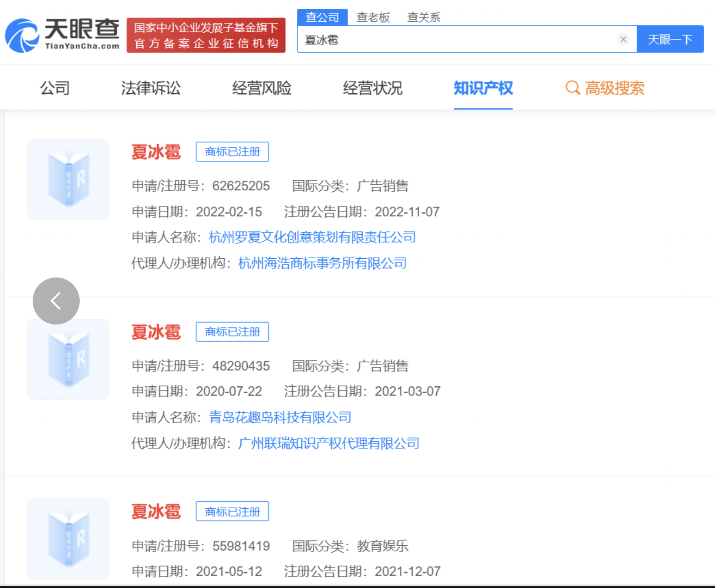Viewport: 715px width, 588px height.
Task: Switch to the 查关系 search tab
Action: point(423,17)
